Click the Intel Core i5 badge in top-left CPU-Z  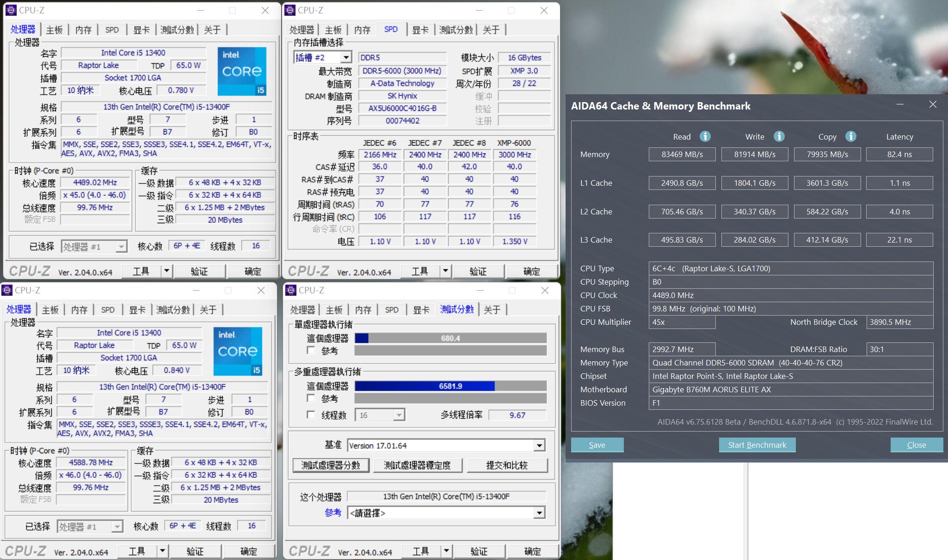coord(242,72)
